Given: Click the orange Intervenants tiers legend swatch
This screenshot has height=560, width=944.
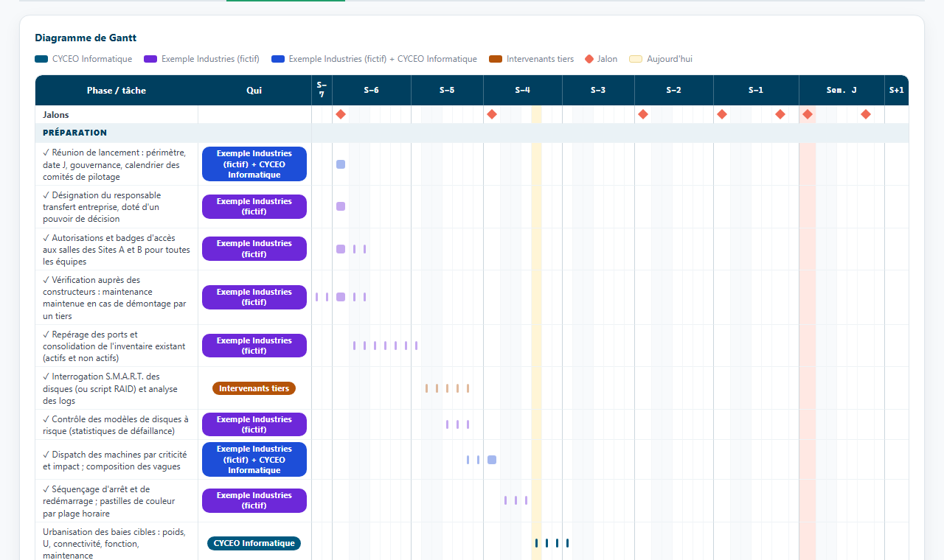Looking at the screenshot, I should 496,59.
